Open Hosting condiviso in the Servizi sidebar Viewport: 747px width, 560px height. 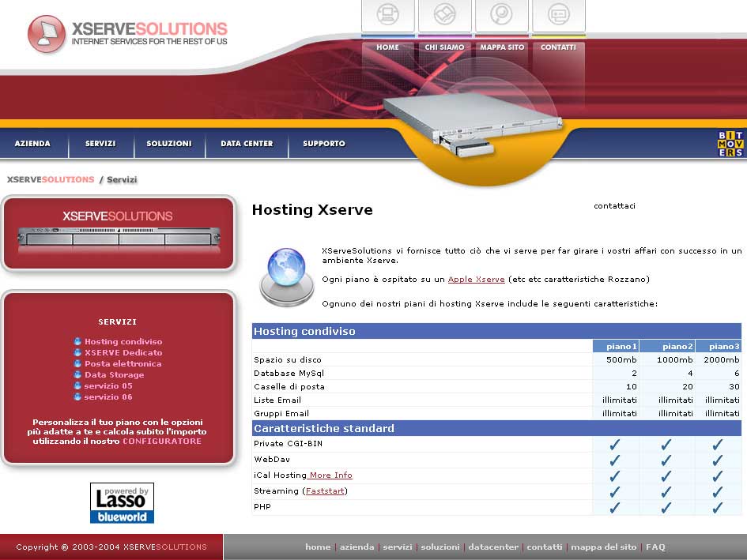pyautogui.click(x=123, y=341)
